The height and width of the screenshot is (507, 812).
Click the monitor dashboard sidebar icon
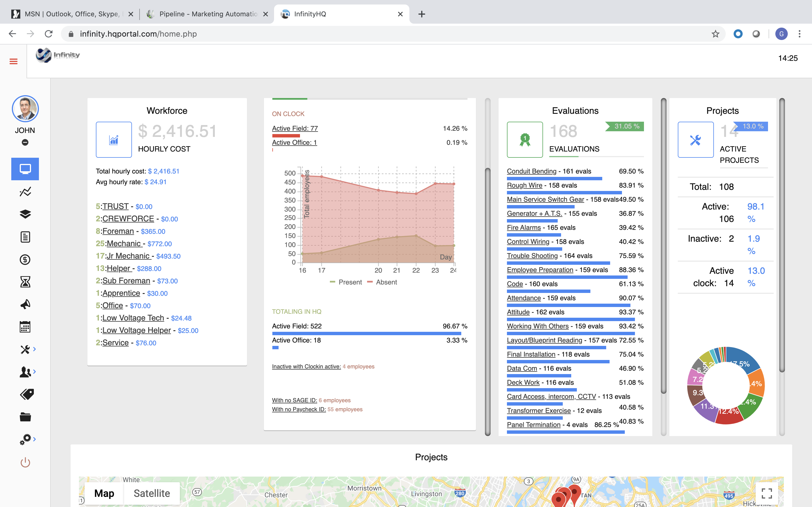point(25,169)
